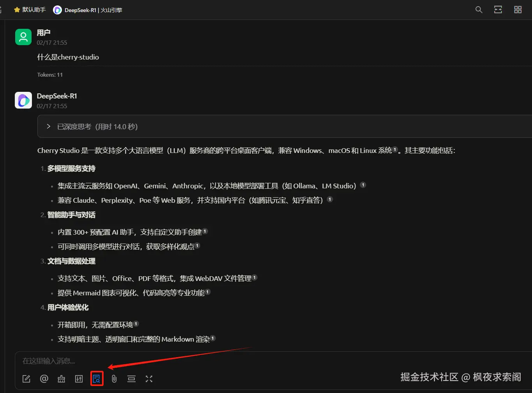Click the Tokens: 11 label
Screen dimensions: 532x393
pyautogui.click(x=50, y=75)
